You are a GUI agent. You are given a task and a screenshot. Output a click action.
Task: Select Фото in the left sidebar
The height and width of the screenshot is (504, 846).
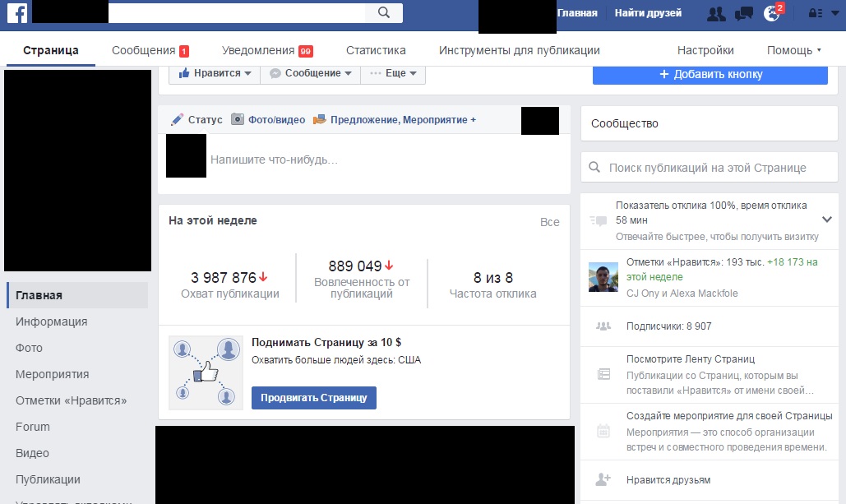coord(29,348)
